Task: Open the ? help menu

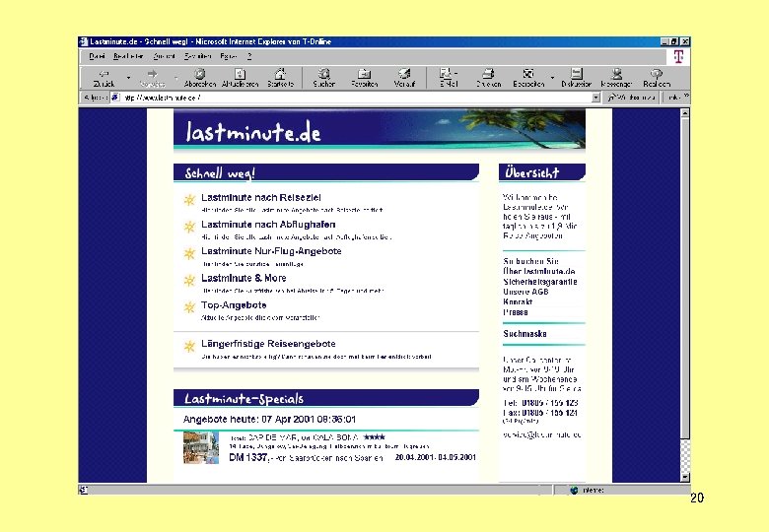Action: (x=249, y=56)
